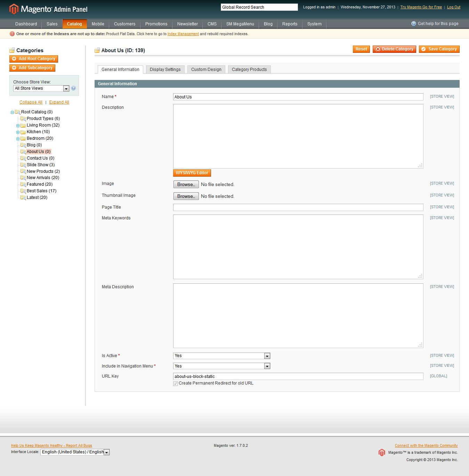This screenshot has width=469, height=476.
Task: Click the Latest folder icon
Action: point(23,197)
